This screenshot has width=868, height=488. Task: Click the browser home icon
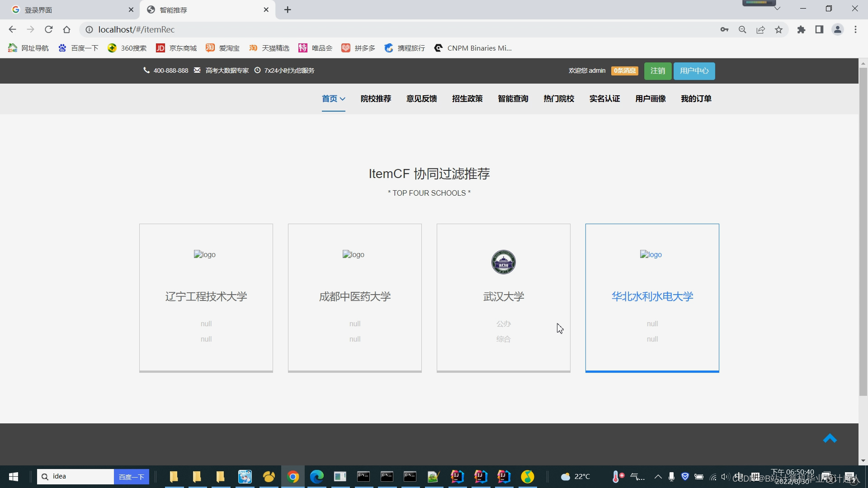click(67, 29)
